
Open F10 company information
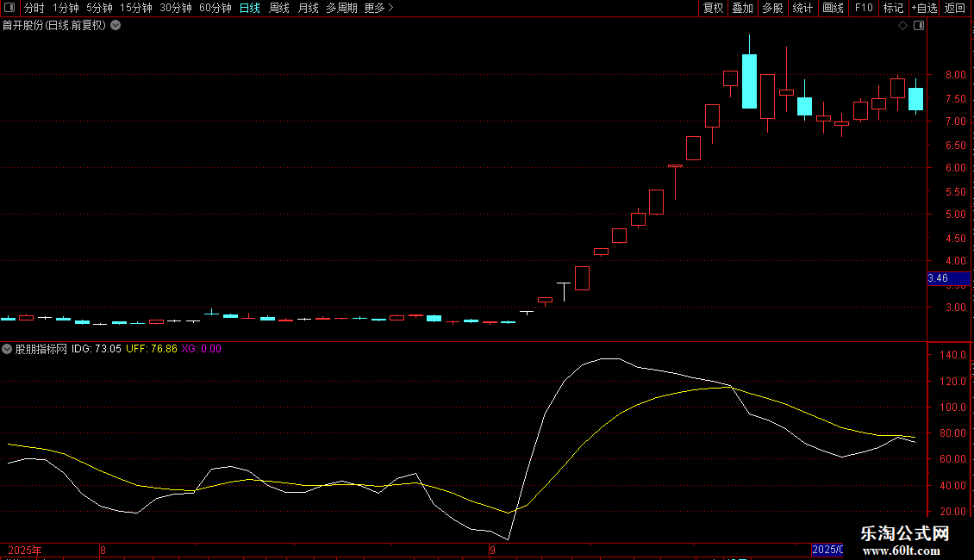[x=864, y=8]
